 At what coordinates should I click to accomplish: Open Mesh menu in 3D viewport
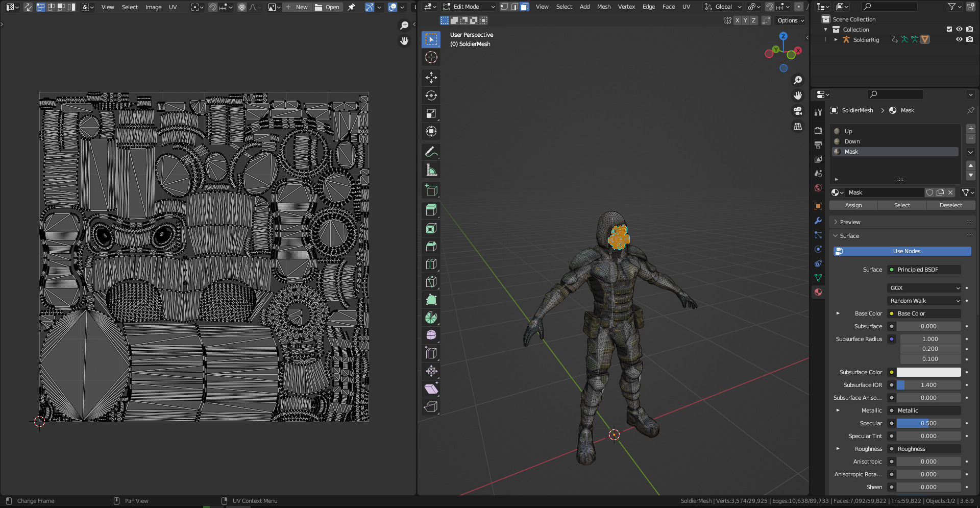tap(604, 7)
